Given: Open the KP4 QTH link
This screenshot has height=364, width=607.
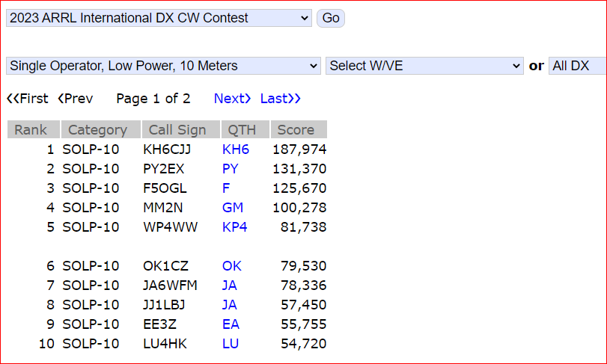Looking at the screenshot, I should (234, 226).
